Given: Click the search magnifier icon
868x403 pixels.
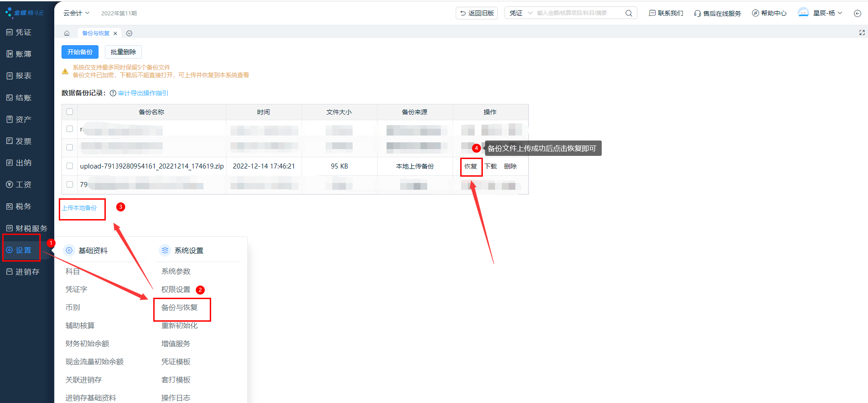Looking at the screenshot, I should click(x=628, y=13).
